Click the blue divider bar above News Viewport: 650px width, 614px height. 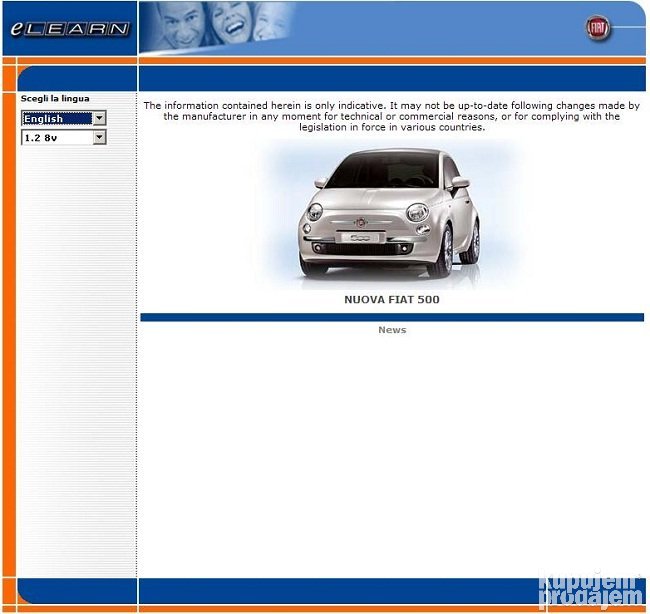click(391, 317)
